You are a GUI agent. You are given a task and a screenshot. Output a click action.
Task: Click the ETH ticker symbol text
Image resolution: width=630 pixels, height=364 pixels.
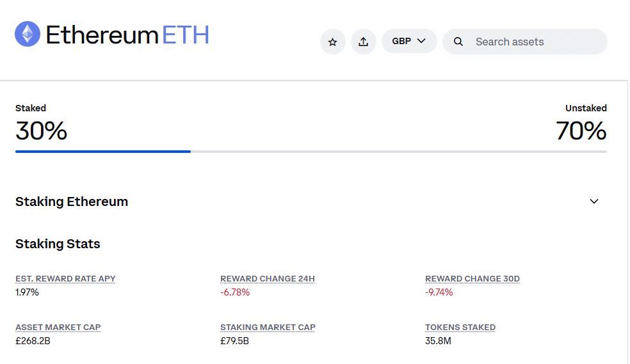(186, 35)
